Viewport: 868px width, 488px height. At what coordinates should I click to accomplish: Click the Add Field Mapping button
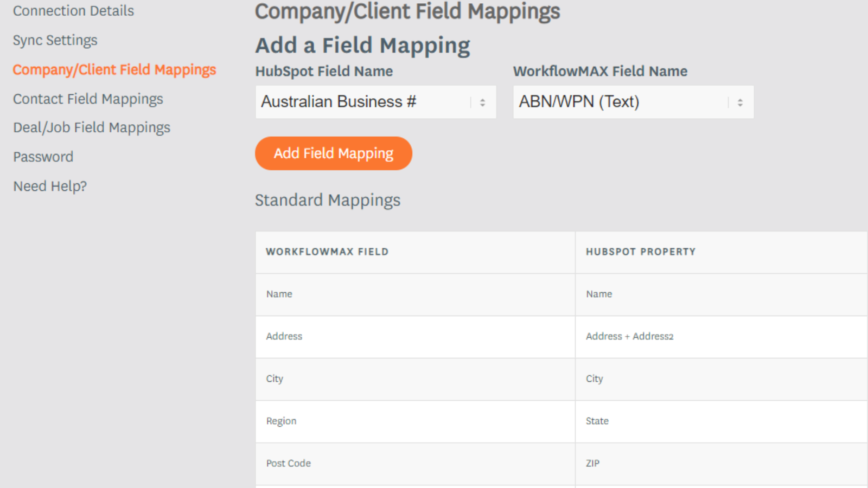(333, 153)
